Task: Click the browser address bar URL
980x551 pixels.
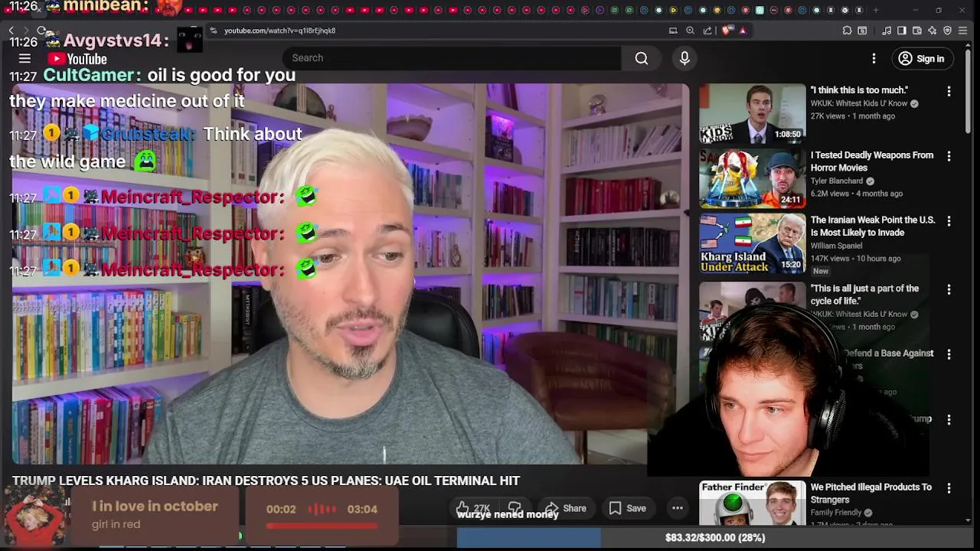Action: click(x=279, y=31)
